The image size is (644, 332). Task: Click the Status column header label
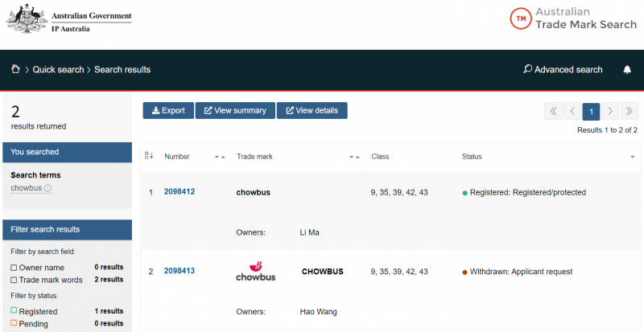point(472,157)
